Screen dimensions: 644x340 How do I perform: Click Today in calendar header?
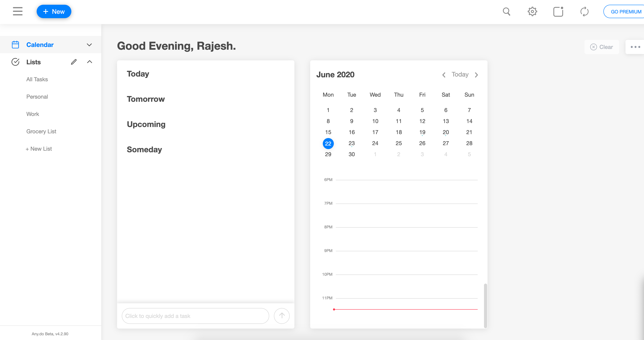(x=460, y=74)
